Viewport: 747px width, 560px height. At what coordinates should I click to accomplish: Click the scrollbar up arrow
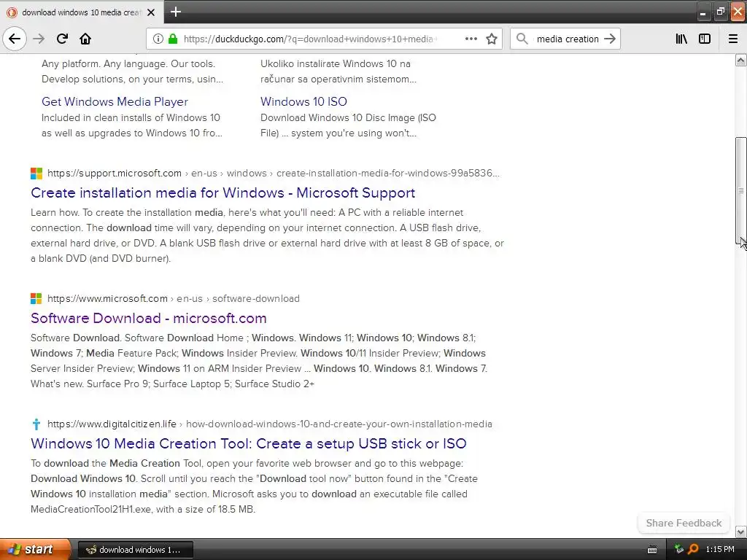pos(741,60)
